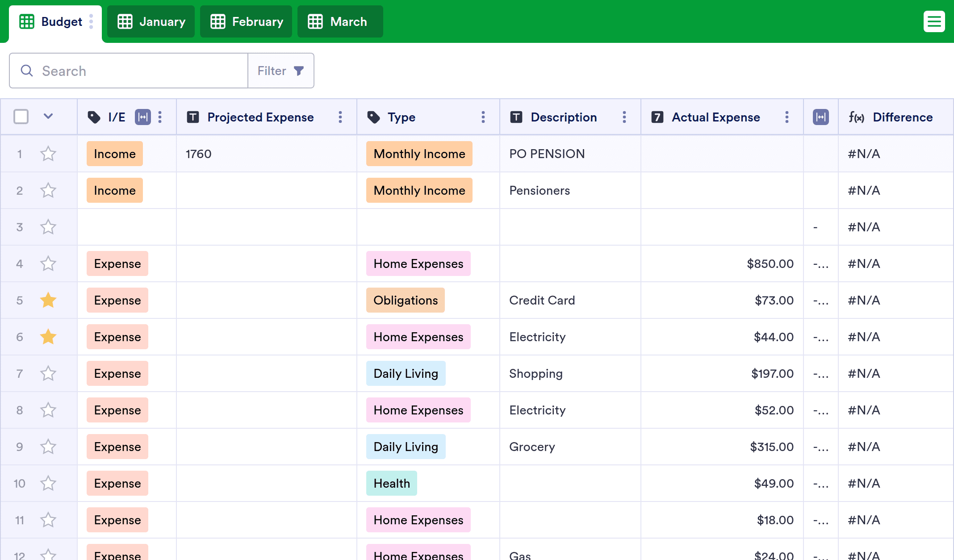
Task: Click the column width icon next to I/E
Action: point(143,117)
